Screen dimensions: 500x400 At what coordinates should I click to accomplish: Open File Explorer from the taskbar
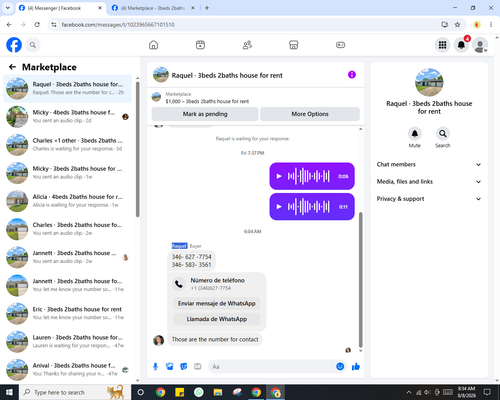218,392
